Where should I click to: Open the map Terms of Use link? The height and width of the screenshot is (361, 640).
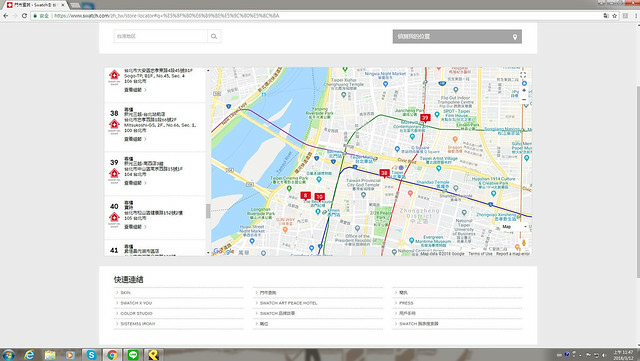(x=480, y=254)
